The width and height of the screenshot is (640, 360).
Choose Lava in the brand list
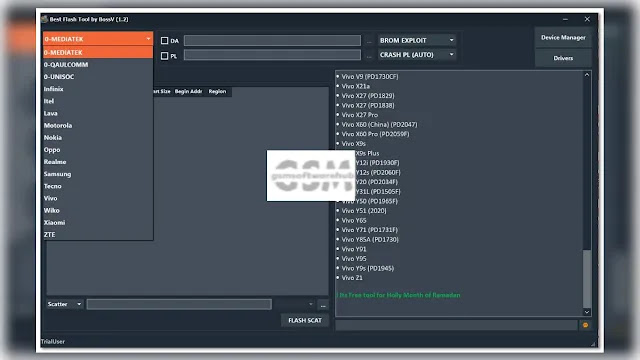point(98,113)
